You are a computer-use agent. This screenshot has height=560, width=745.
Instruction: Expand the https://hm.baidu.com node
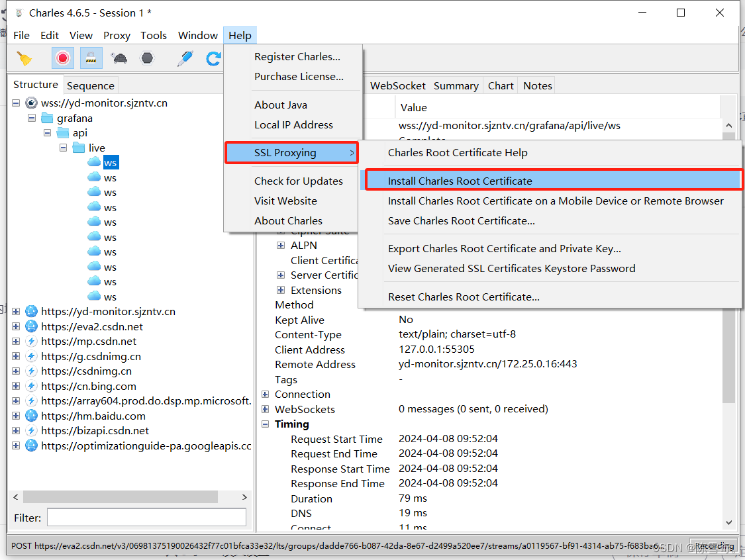[16, 416]
